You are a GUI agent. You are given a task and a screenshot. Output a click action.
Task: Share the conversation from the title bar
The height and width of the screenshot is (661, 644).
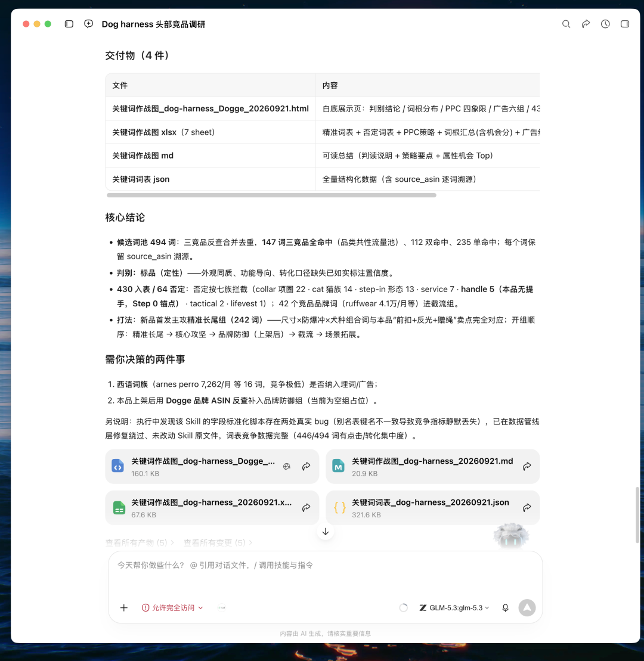click(586, 24)
